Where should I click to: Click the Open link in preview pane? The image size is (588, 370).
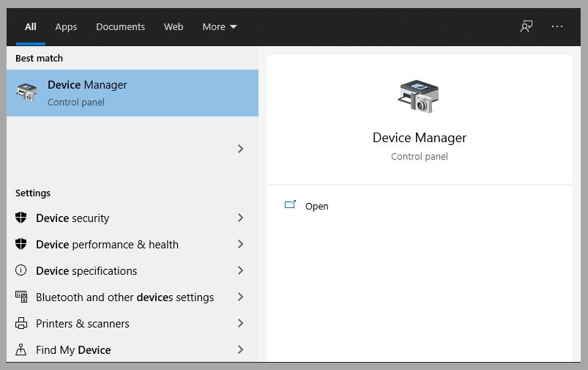(316, 207)
